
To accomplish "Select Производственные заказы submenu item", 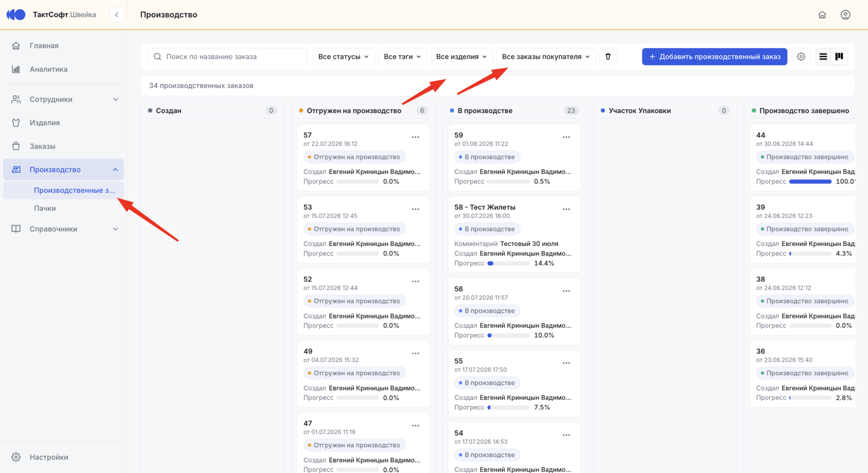I will tap(64, 190).
